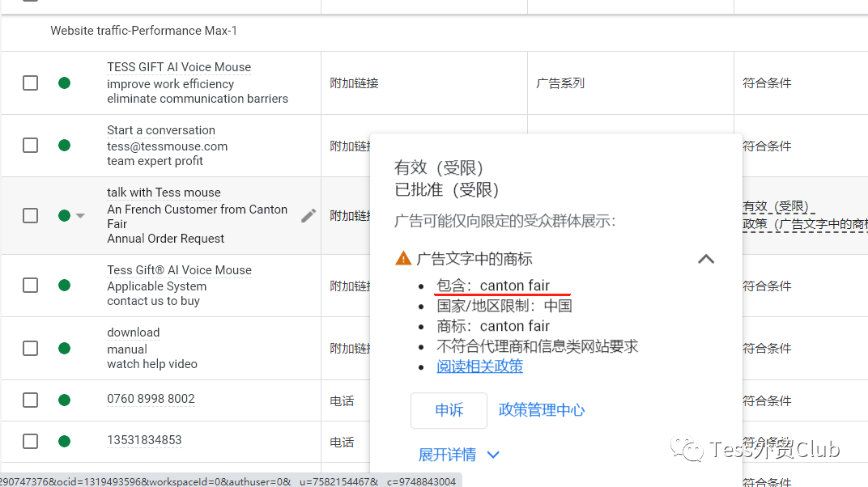Open 政策管理中心 policy manager link
Image resolution: width=868 pixels, height=487 pixels.
(542, 410)
